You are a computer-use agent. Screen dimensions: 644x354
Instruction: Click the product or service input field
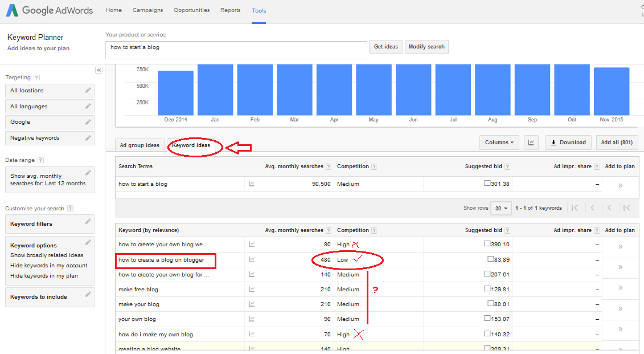tap(236, 50)
